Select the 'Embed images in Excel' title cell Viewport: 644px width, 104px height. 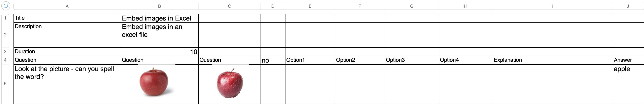pyautogui.click(x=159, y=18)
